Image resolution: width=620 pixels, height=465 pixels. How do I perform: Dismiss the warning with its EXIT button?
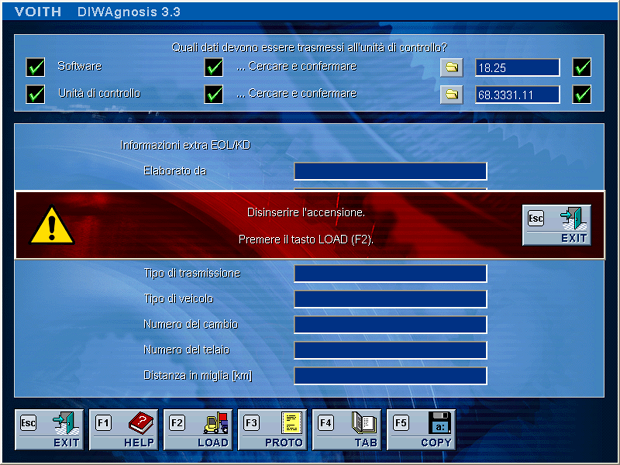(557, 225)
